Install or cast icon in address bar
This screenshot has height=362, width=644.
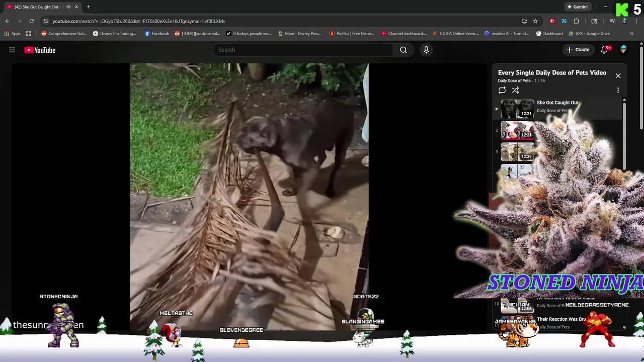point(524,21)
